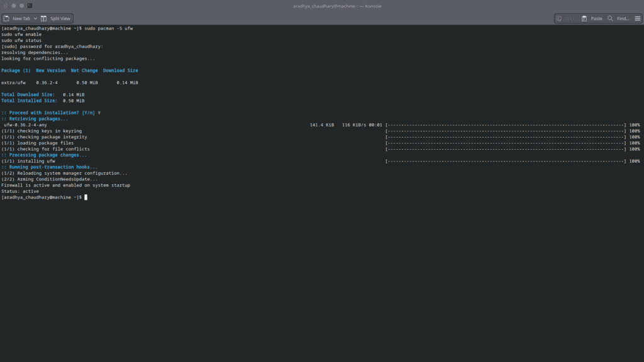This screenshot has height=362, width=644.
Task: Click the installing ufw progress bar
Action: coord(506,161)
